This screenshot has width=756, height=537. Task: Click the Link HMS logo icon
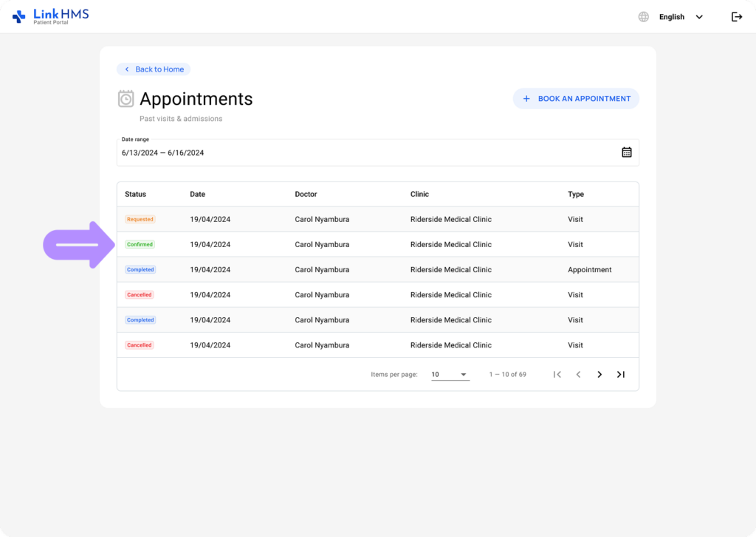click(18, 17)
